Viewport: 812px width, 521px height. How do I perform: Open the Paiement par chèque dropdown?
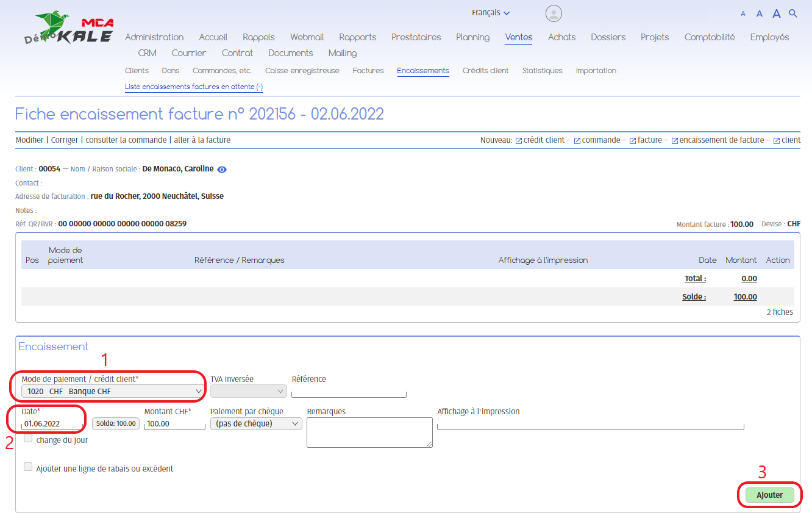(256, 423)
